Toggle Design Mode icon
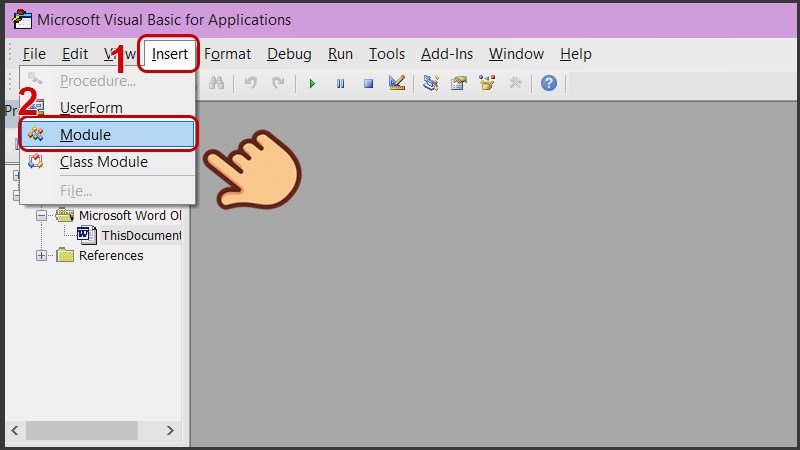Image resolution: width=800 pixels, height=450 pixels. [396, 83]
